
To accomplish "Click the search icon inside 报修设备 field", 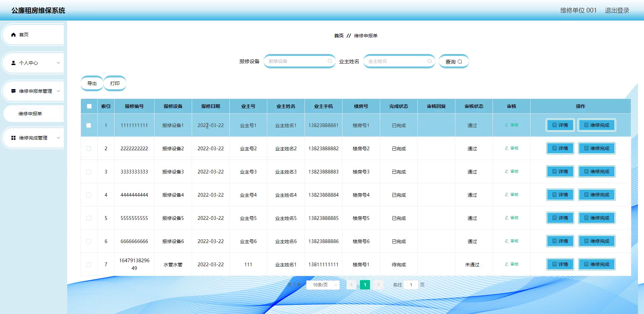I will (330, 61).
